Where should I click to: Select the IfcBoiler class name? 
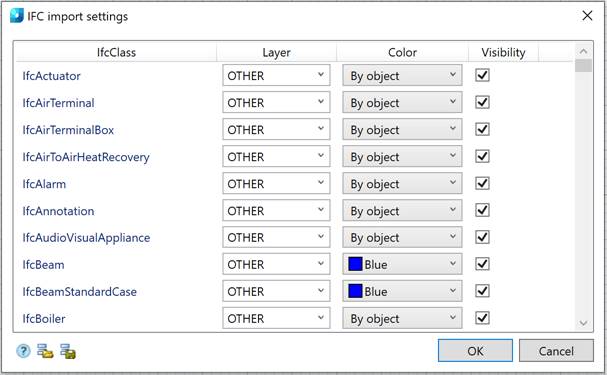coord(44,318)
